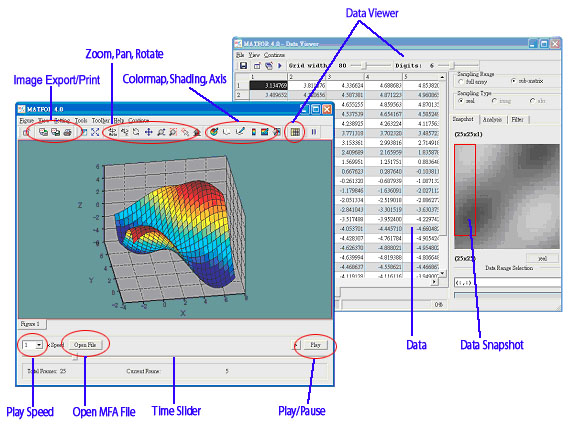Click the small button left of Play
This screenshot has height=427, width=570.
click(296, 345)
